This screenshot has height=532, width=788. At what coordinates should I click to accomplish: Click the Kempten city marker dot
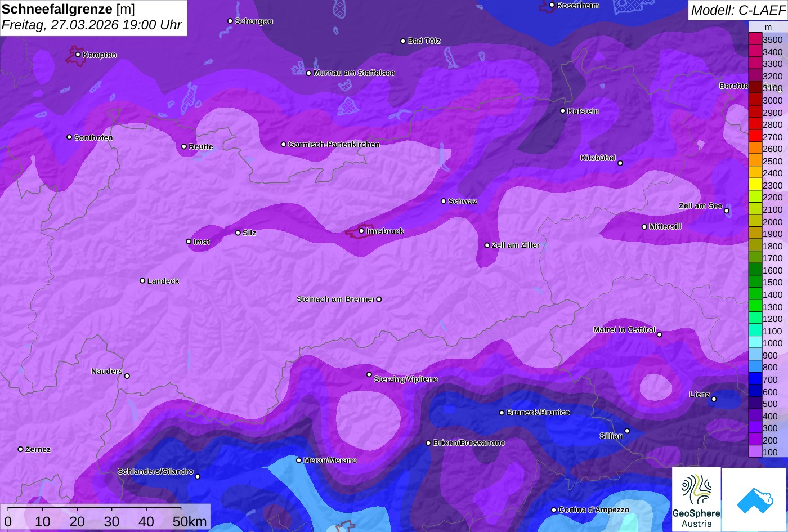pos(78,55)
